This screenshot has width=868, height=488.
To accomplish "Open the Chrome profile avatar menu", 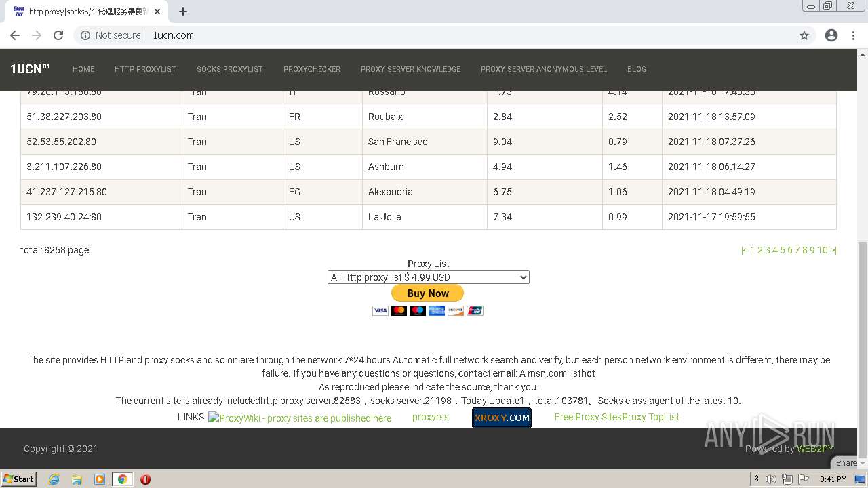I will click(x=831, y=35).
